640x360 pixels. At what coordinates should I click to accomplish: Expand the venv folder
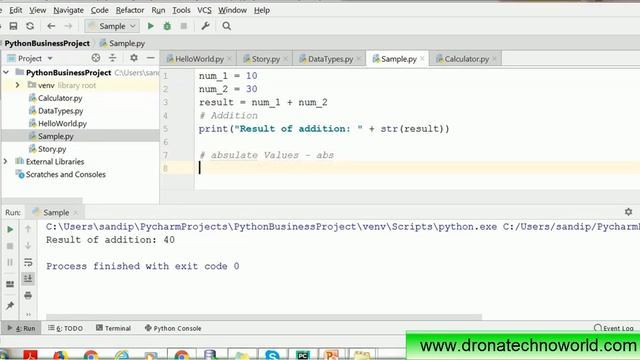click(x=18, y=85)
